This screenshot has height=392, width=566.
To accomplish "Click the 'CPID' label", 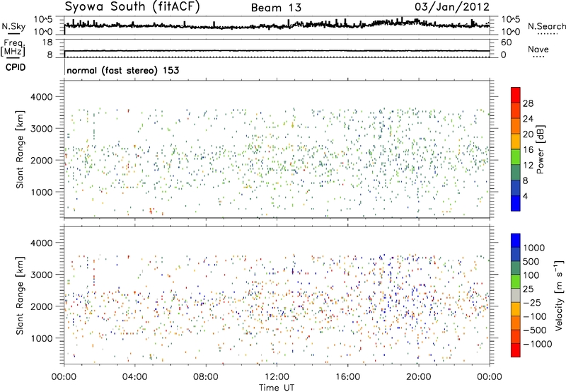I will point(16,67).
